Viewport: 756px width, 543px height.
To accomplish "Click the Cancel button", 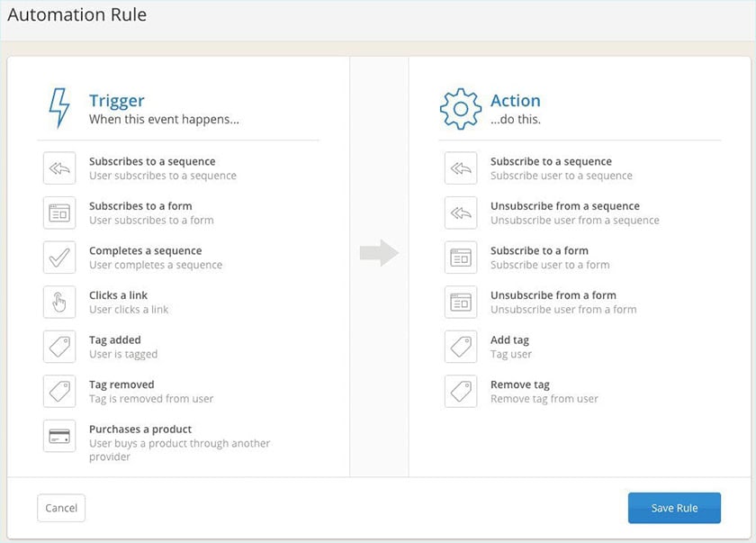I will [x=60, y=508].
